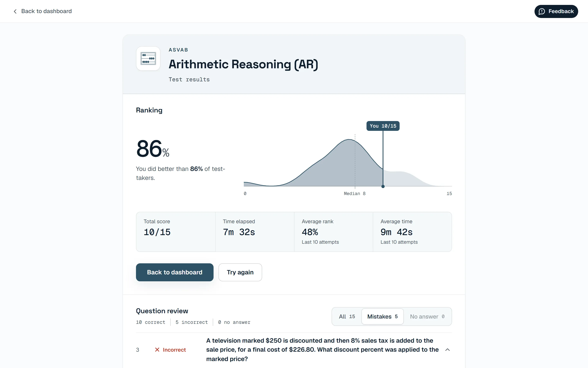
Task: Click the 10 correct summary text
Action: (151, 322)
